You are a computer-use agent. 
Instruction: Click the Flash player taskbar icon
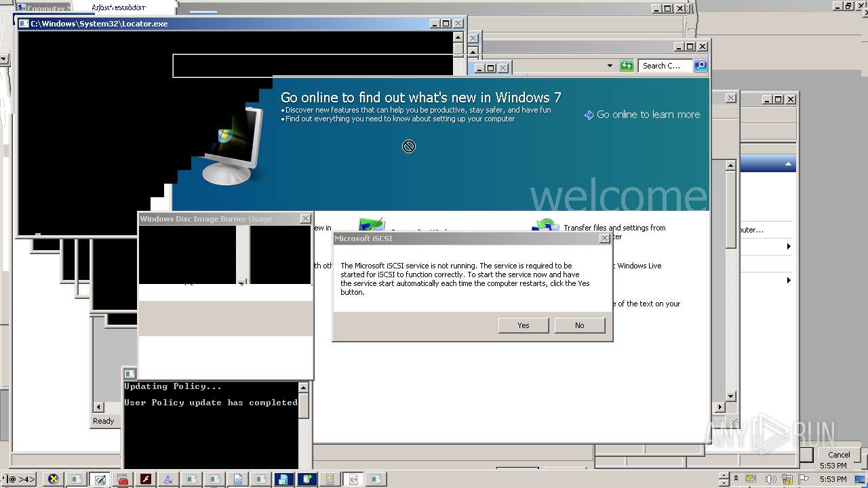[x=145, y=479]
